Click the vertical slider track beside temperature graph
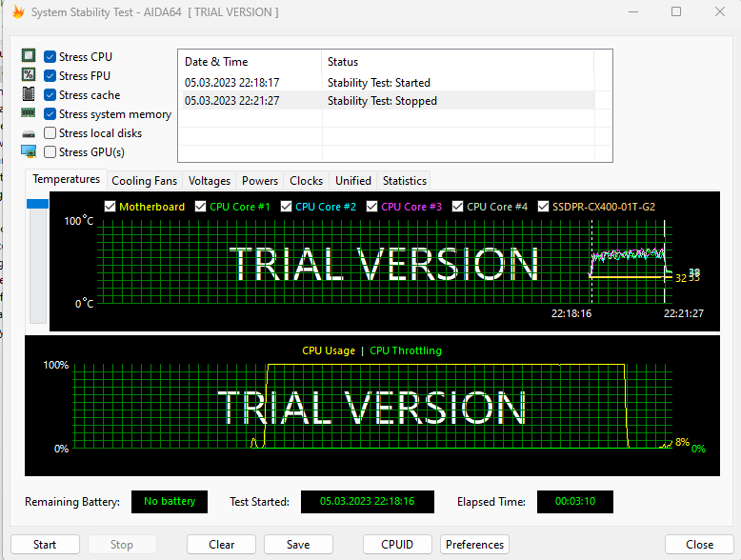 pos(38,266)
